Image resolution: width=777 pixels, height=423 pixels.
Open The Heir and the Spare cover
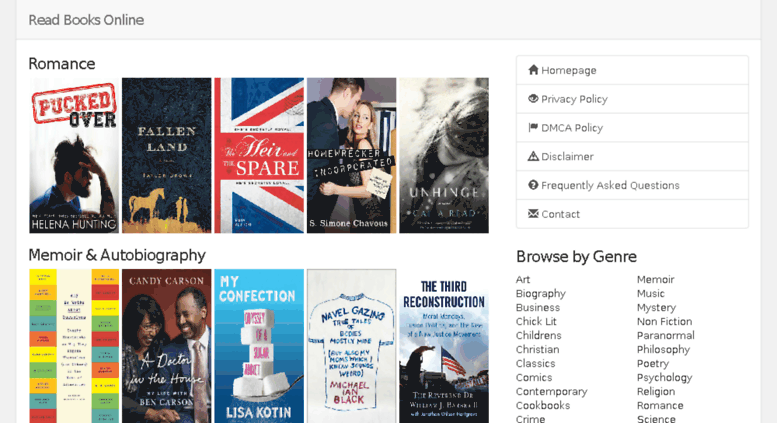tap(259, 155)
